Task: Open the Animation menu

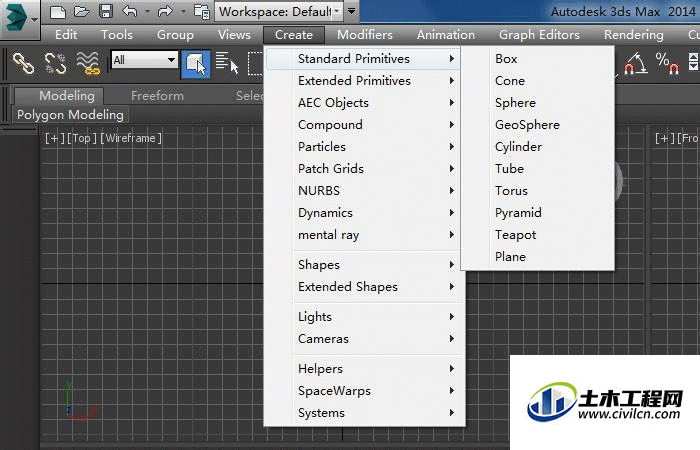Action: (x=446, y=34)
